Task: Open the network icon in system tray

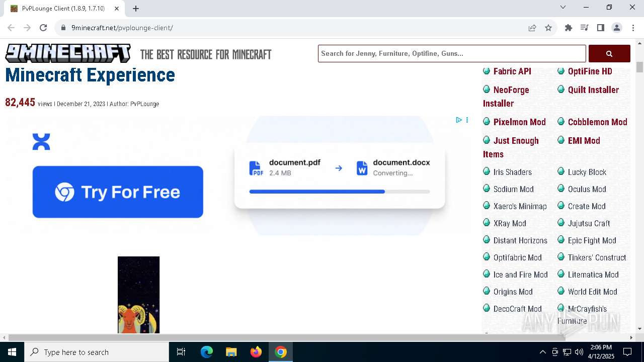Action: tap(567, 352)
